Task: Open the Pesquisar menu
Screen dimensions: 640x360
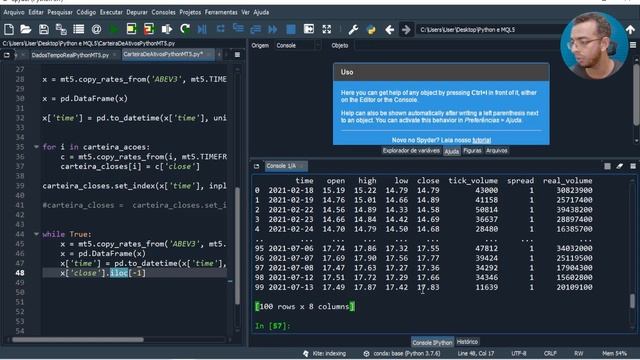Action: (60, 12)
